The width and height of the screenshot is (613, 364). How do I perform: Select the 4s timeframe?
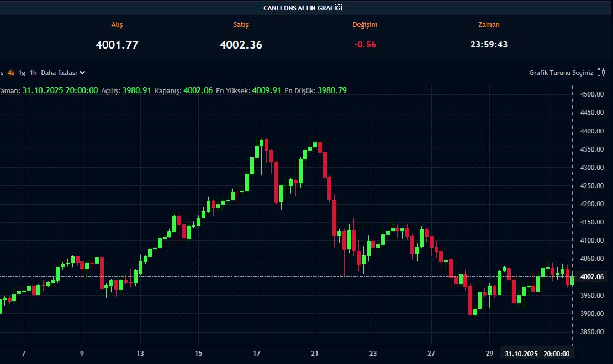(x=11, y=73)
